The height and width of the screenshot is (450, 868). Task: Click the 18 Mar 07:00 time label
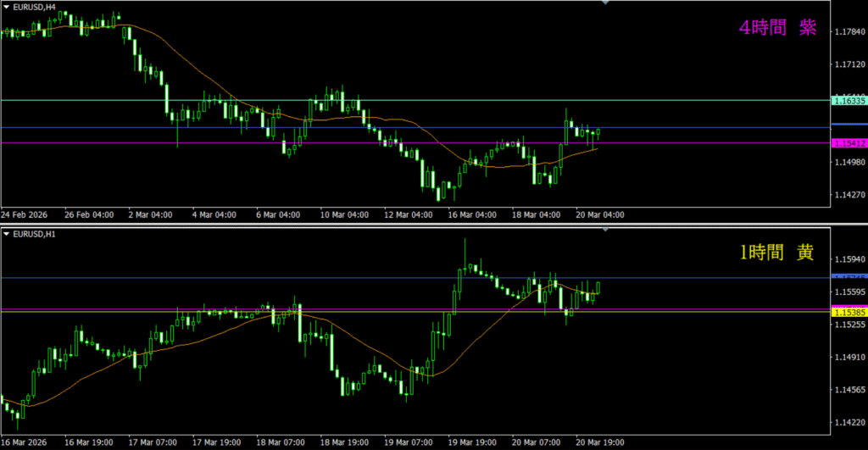(280, 442)
